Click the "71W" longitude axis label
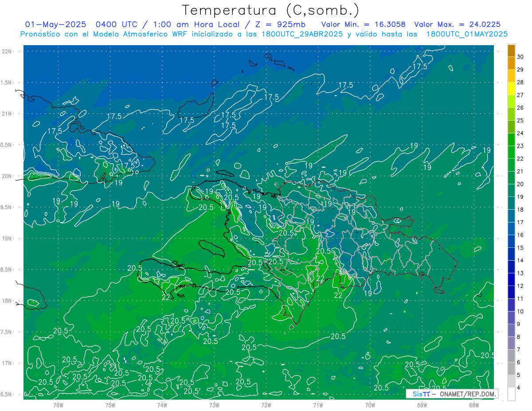Screen dimensions: 532x411 tap(318, 405)
